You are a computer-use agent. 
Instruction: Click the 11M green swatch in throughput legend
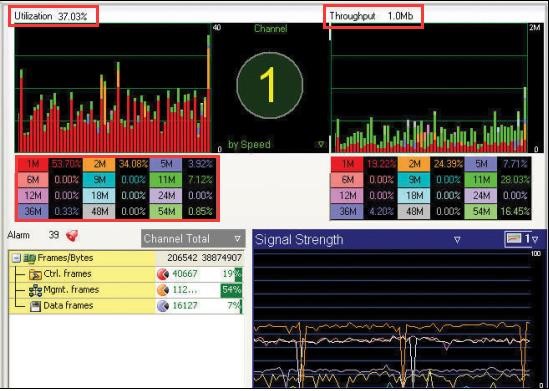pos(481,180)
